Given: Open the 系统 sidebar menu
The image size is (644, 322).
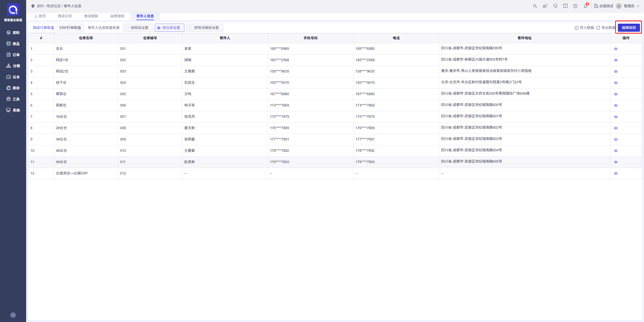Looking at the screenshot, I should pyautogui.click(x=13, y=110).
